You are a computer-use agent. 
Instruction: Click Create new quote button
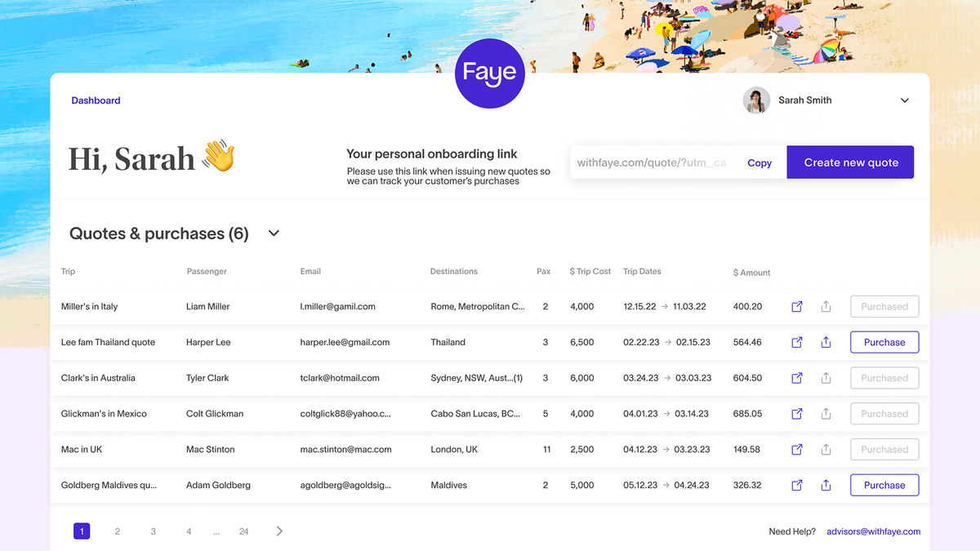(x=851, y=162)
